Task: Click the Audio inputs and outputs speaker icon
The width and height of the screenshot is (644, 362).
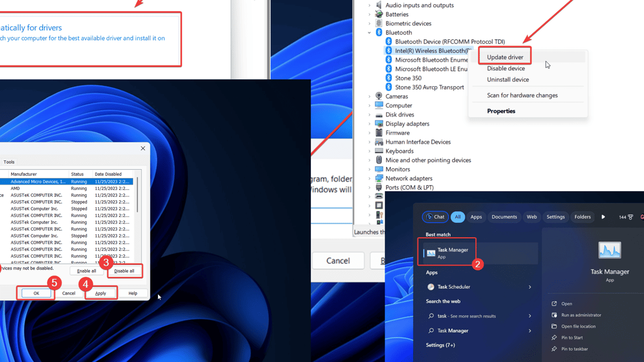Action: (378, 5)
